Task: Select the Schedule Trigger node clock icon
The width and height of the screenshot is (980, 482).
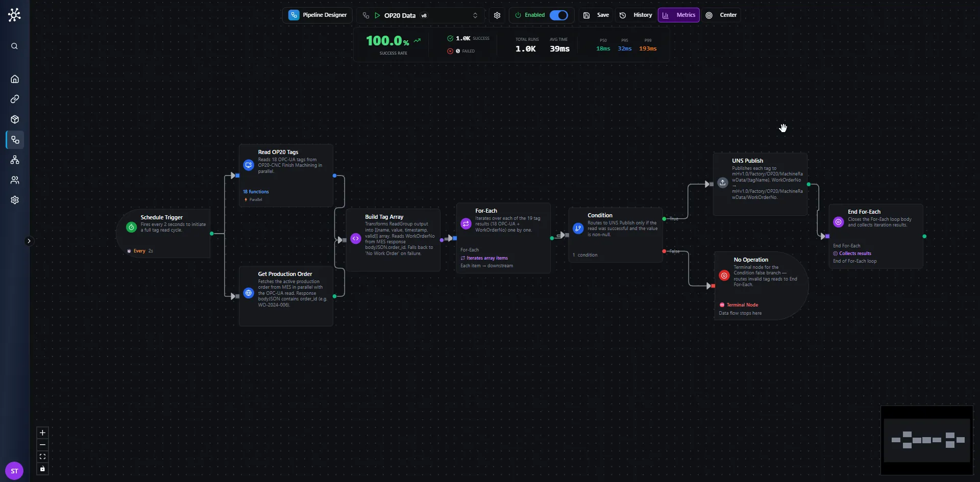Action: (x=131, y=227)
